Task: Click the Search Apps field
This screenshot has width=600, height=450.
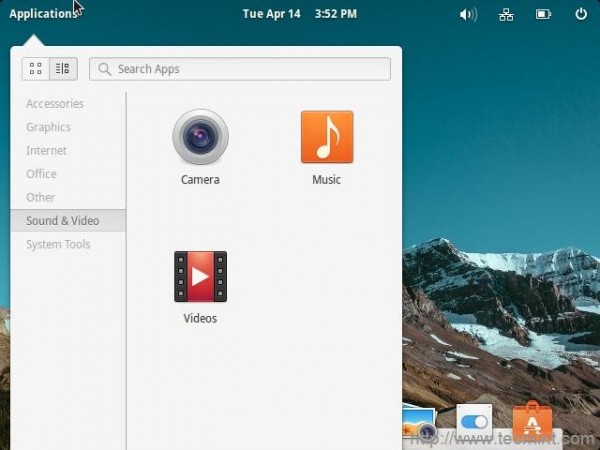Action: pyautogui.click(x=240, y=69)
